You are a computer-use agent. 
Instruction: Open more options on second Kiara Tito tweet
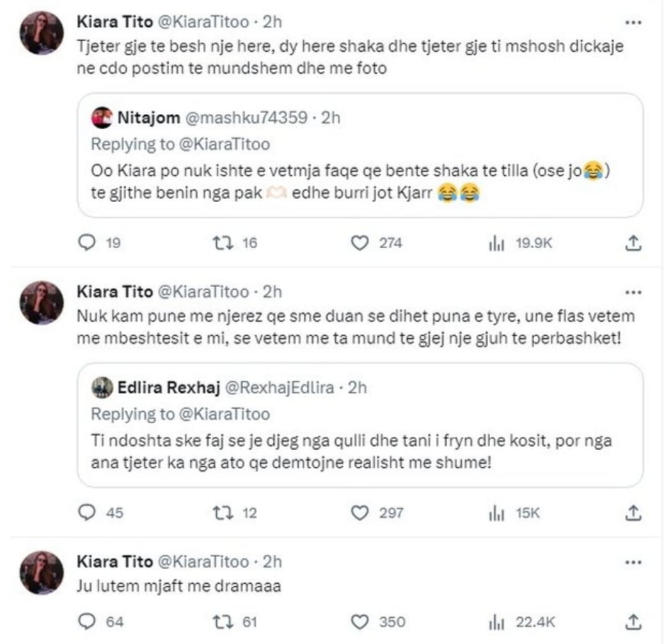pyautogui.click(x=632, y=292)
